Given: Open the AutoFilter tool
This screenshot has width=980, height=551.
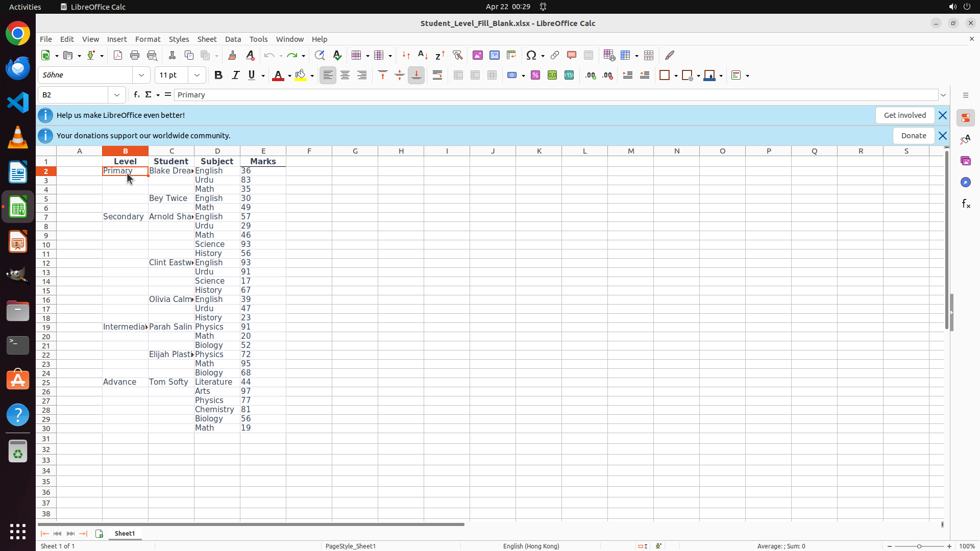Looking at the screenshot, I should click(457, 55).
